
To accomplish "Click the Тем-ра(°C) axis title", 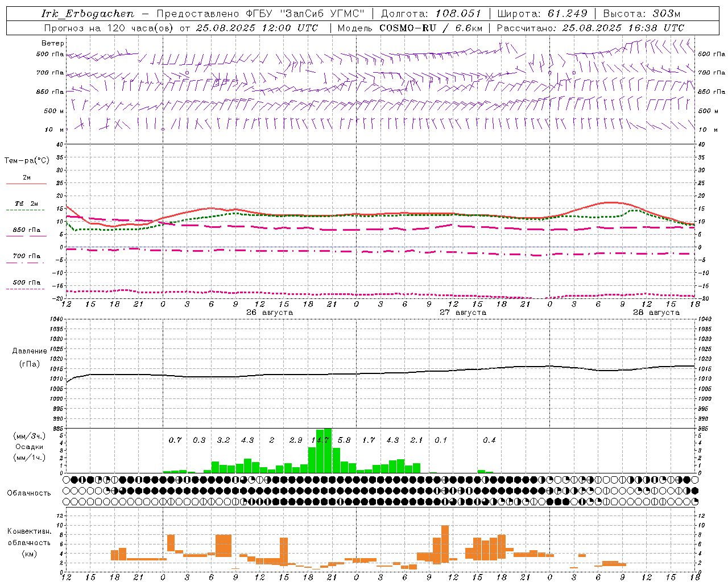I will click(27, 161).
